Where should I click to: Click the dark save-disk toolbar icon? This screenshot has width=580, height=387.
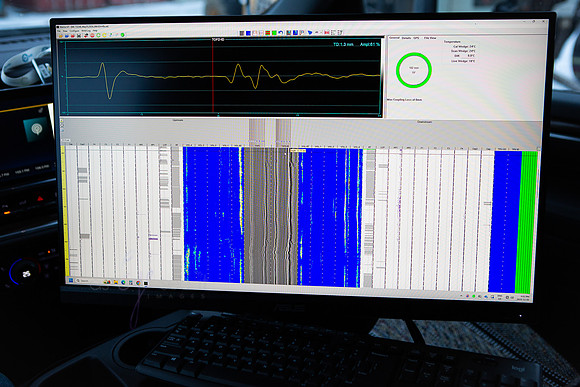tap(79, 36)
